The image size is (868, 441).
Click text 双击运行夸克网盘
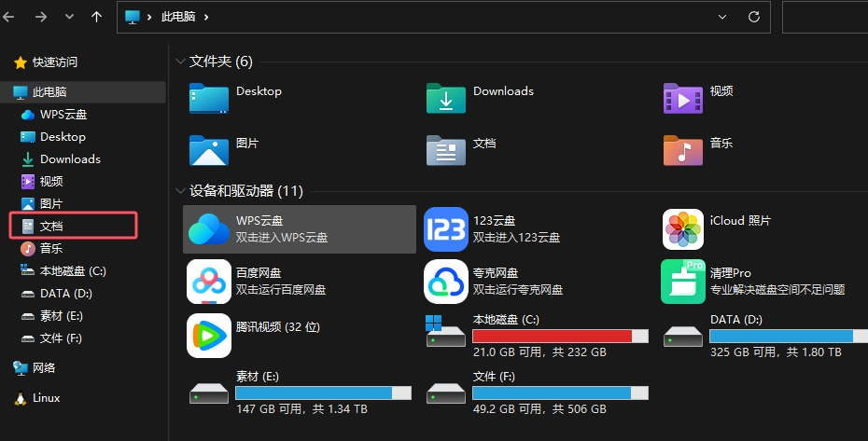518,289
